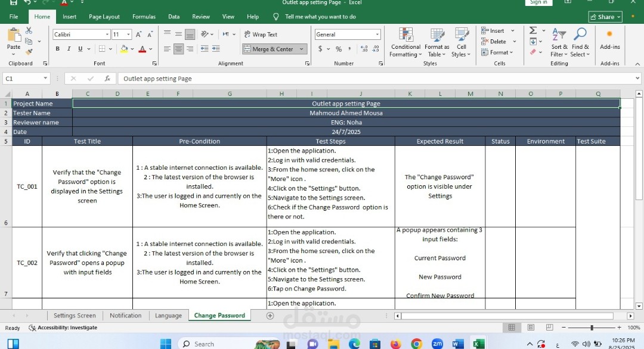The width and height of the screenshot is (644, 349).
Task: Click the Share button
Action: point(605,17)
